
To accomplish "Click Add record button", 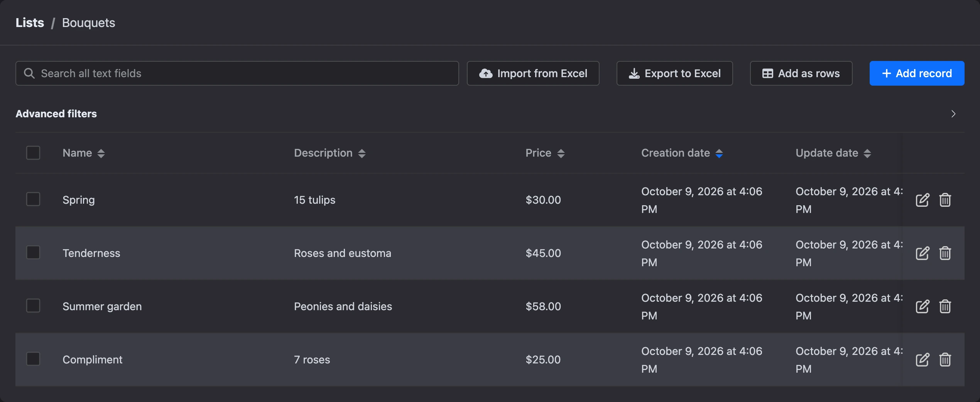I will (x=917, y=73).
